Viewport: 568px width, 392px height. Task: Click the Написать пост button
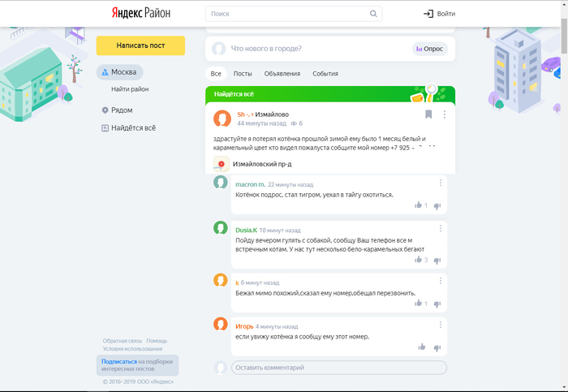(140, 46)
